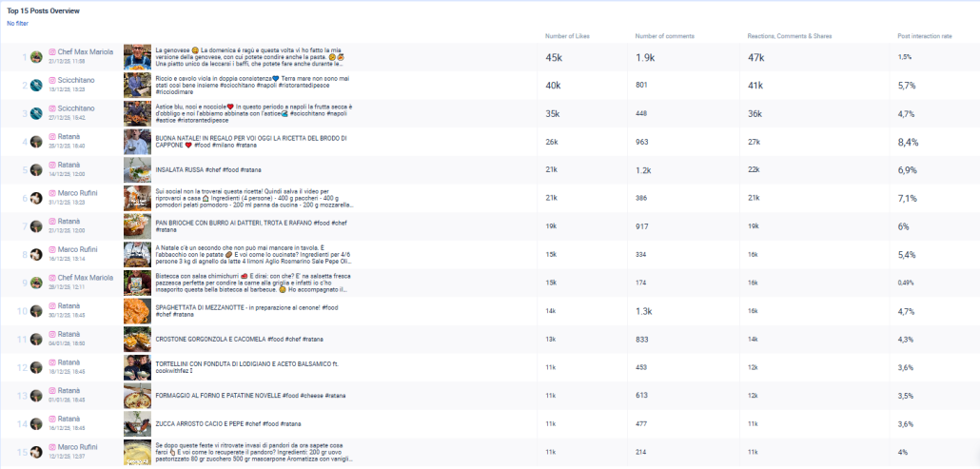
Task: Click Instagram icon beside Ratanà in row 14
Action: click(53, 419)
